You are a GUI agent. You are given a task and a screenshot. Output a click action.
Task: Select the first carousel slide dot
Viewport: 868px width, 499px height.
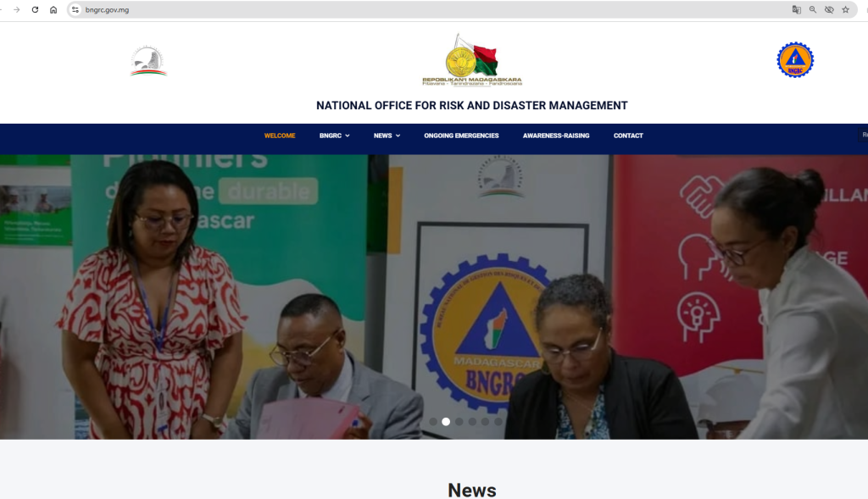[x=433, y=422]
